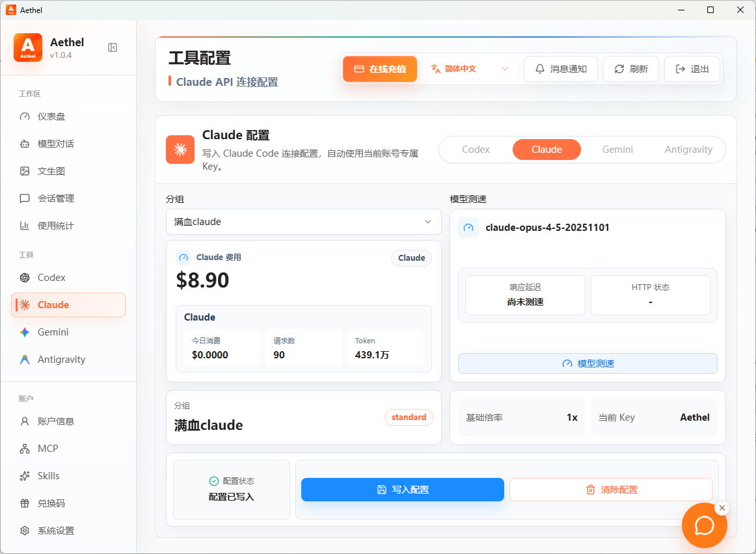Screen dimensions: 756x554
Task: Open the Codex tool in sidebar
Action: 68,278
